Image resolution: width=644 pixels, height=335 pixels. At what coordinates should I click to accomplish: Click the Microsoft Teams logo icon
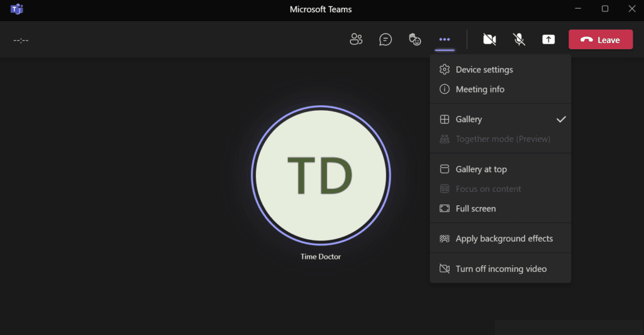pos(17,9)
